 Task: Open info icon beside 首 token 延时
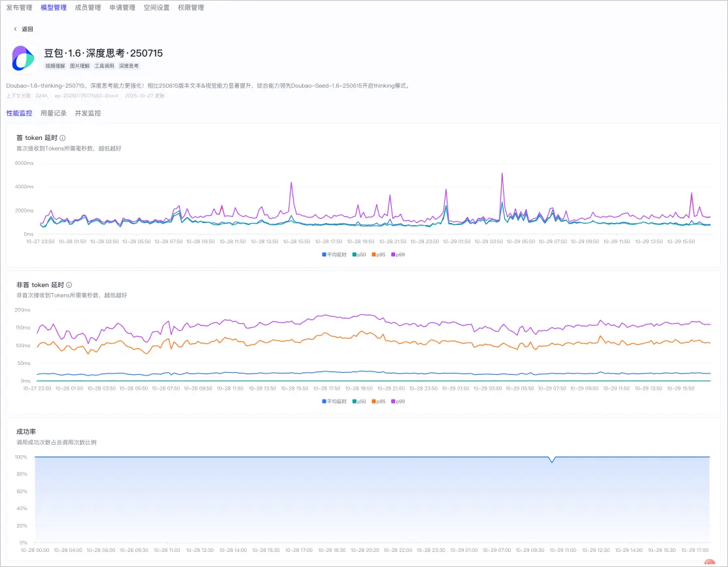point(63,138)
